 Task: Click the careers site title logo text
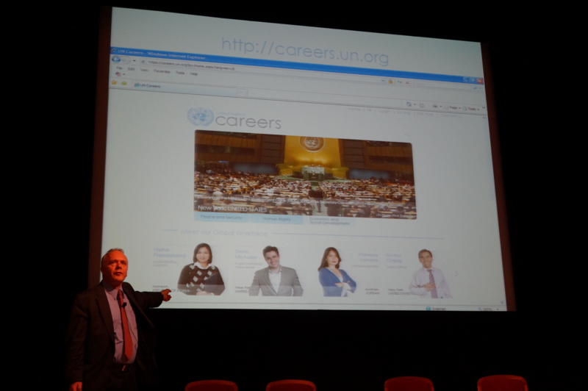click(x=248, y=122)
